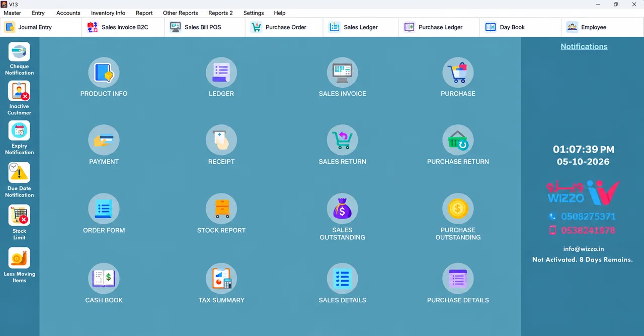The width and height of the screenshot is (644, 336).
Task: Open the Inventory Info menu
Action: [108, 13]
